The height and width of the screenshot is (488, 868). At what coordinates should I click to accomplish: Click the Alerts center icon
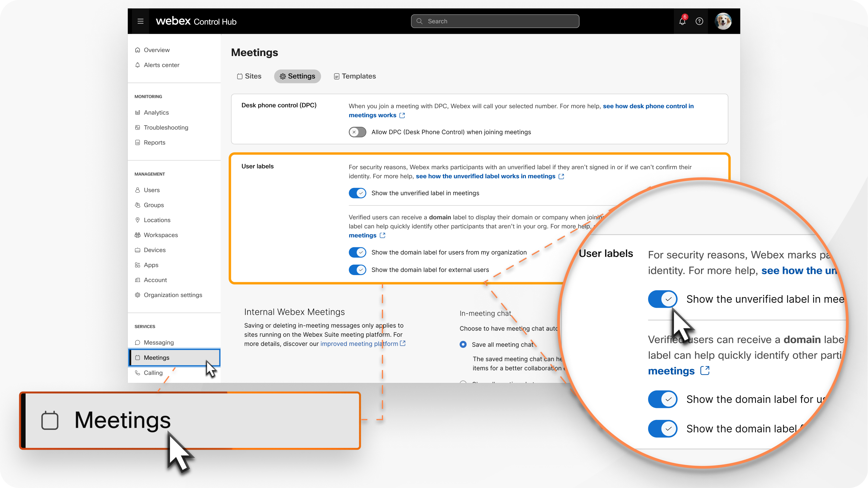click(138, 64)
